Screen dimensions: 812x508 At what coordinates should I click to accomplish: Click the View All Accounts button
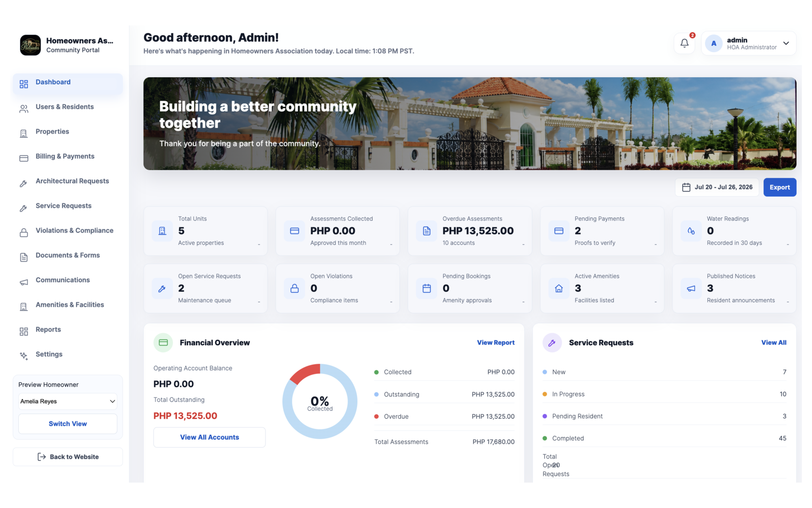pos(210,437)
